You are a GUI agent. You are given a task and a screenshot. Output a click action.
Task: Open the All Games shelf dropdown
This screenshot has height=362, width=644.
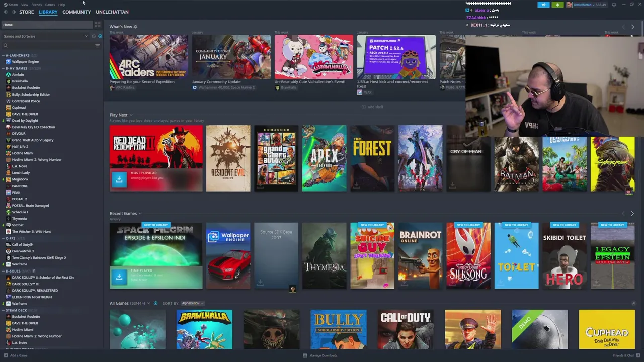coord(148,303)
